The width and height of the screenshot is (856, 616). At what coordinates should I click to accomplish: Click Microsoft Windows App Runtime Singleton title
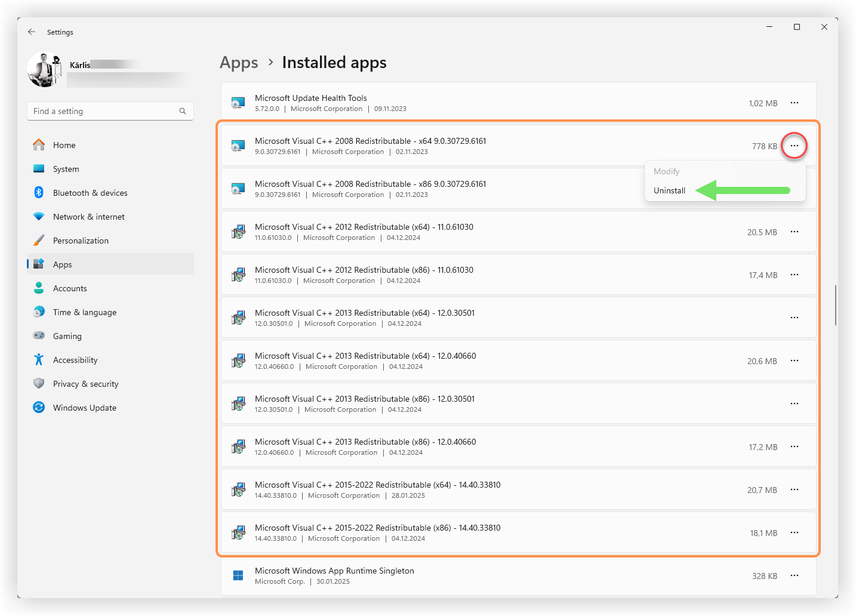click(x=334, y=571)
